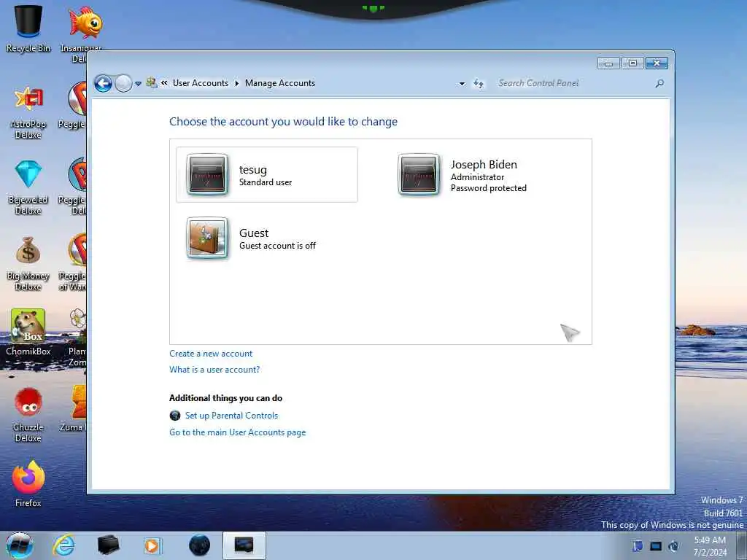
Task: Click the network monitor tray icon
Action: click(x=656, y=546)
